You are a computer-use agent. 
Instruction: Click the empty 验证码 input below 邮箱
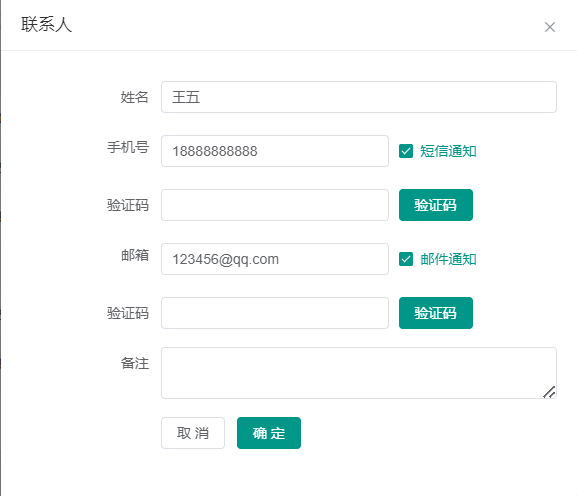tap(275, 313)
